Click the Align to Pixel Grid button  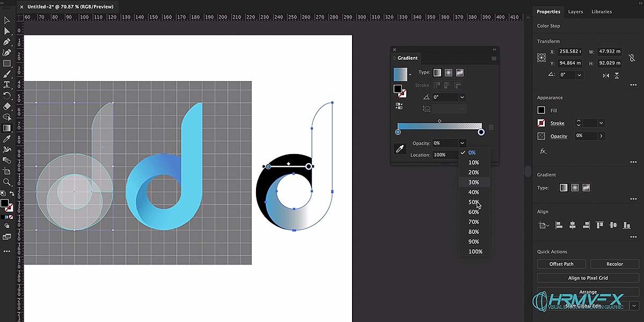pyautogui.click(x=588, y=278)
